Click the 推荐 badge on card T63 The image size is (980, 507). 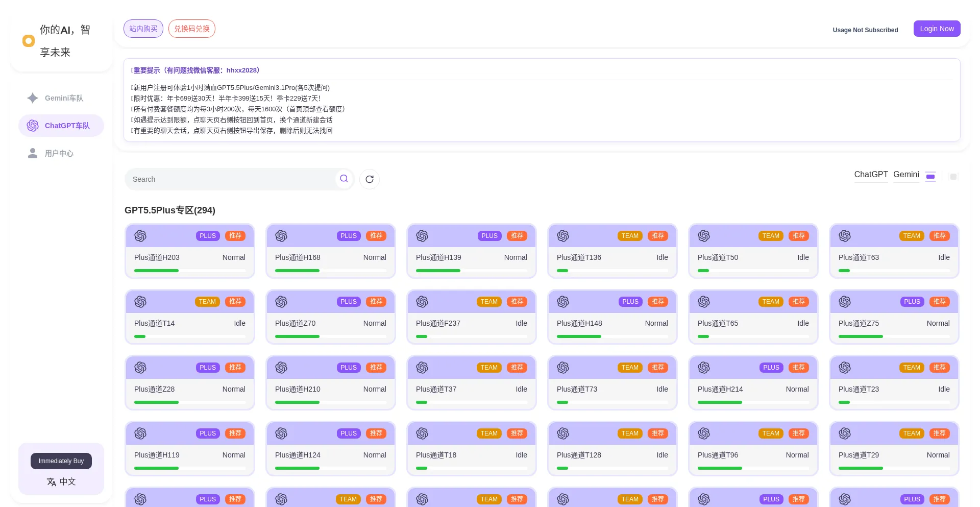tap(940, 236)
